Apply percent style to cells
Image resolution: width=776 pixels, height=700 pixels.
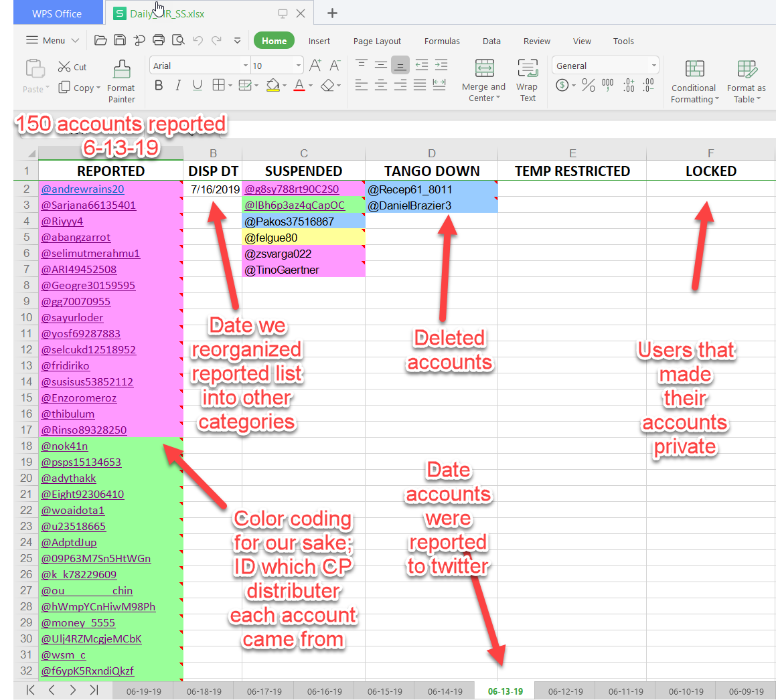pos(589,85)
